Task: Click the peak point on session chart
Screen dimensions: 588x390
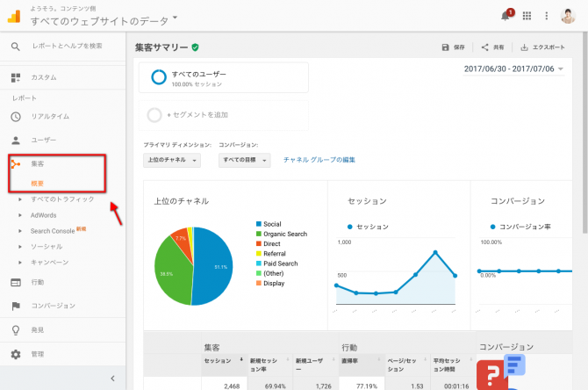Action: pos(435,252)
